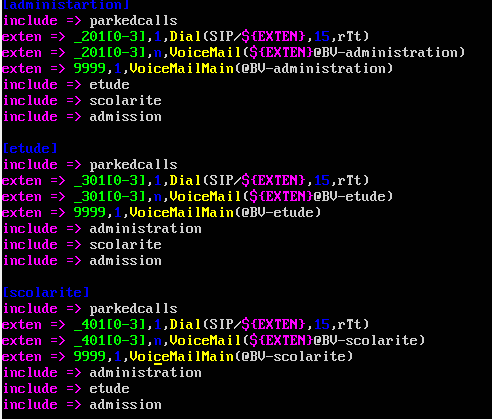This screenshot has width=492, height=419.
Task: Click ${EXTEN} variable on the _401 Dial line
Action: click(x=273, y=324)
